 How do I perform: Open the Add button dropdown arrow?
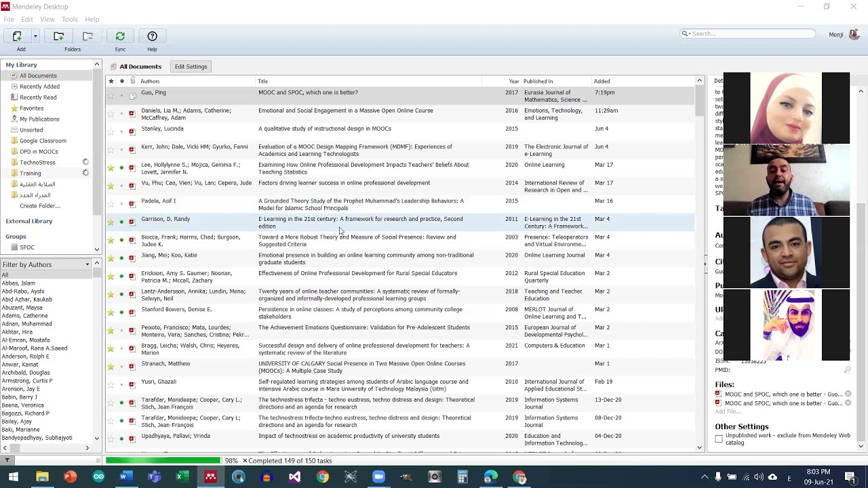point(35,37)
